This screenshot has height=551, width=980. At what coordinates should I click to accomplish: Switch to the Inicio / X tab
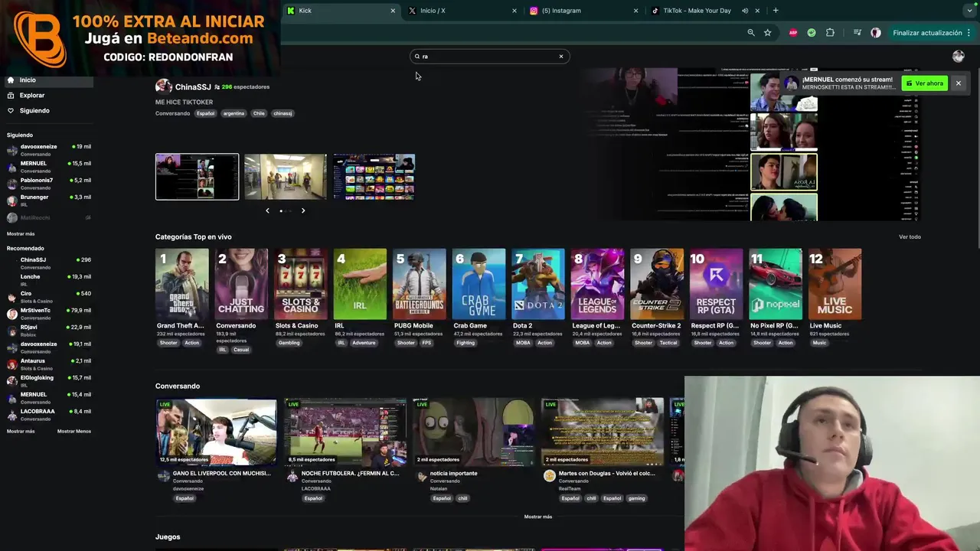point(463,11)
